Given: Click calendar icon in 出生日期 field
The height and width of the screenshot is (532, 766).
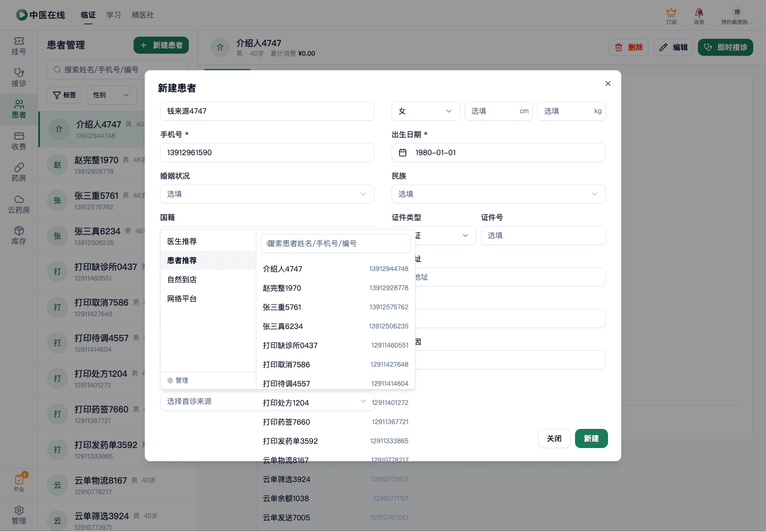Looking at the screenshot, I should coord(403,153).
